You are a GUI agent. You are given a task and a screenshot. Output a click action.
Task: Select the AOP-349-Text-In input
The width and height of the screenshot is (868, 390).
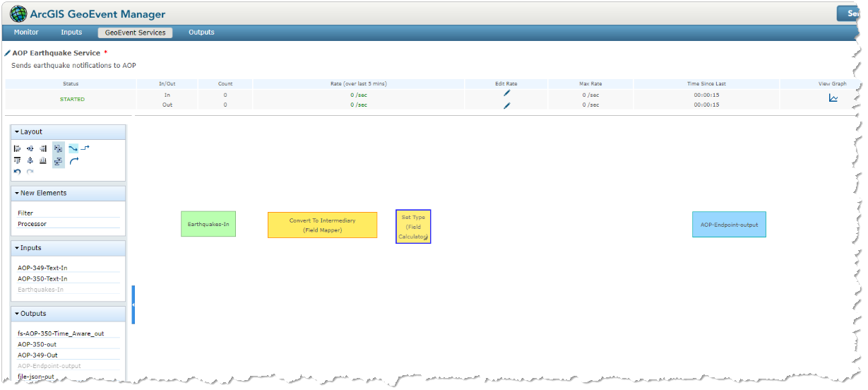point(69,268)
